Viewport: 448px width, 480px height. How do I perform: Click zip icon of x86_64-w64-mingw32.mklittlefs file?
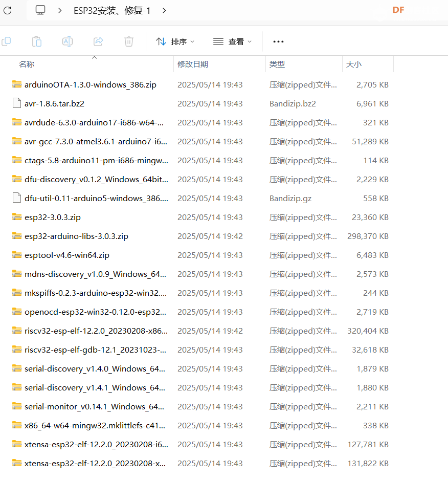tap(17, 425)
